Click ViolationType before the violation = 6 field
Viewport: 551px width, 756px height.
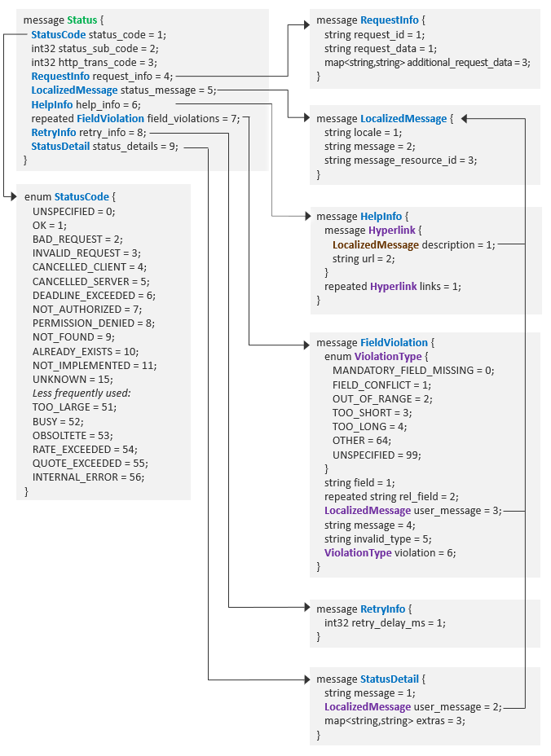(358, 552)
